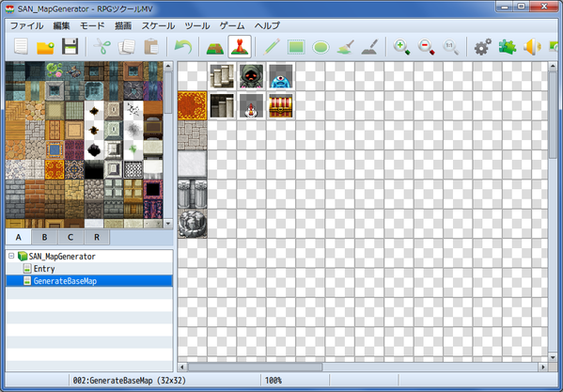Screen dimensions: 563x392
Task: Undo with the green arrow icon
Action: [x=183, y=47]
